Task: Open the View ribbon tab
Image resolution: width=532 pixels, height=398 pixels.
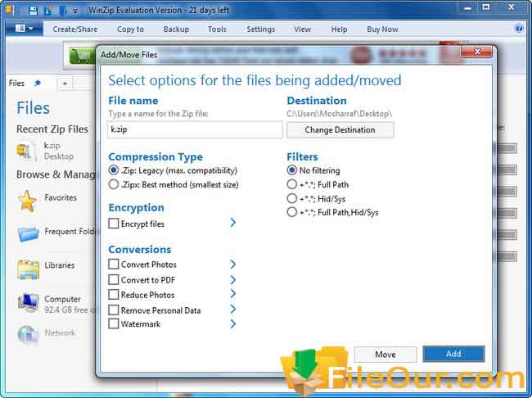Action: (x=302, y=29)
